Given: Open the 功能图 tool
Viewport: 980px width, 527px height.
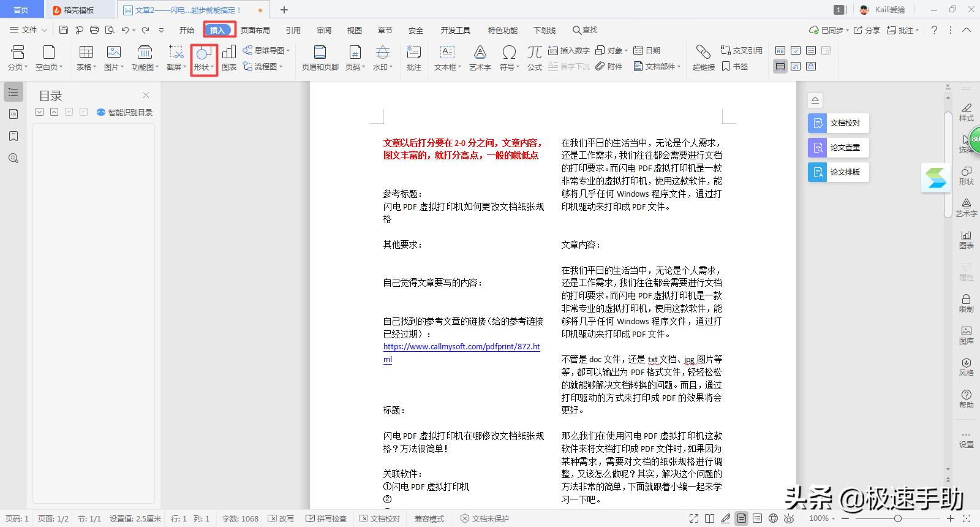Looking at the screenshot, I should pyautogui.click(x=145, y=58).
